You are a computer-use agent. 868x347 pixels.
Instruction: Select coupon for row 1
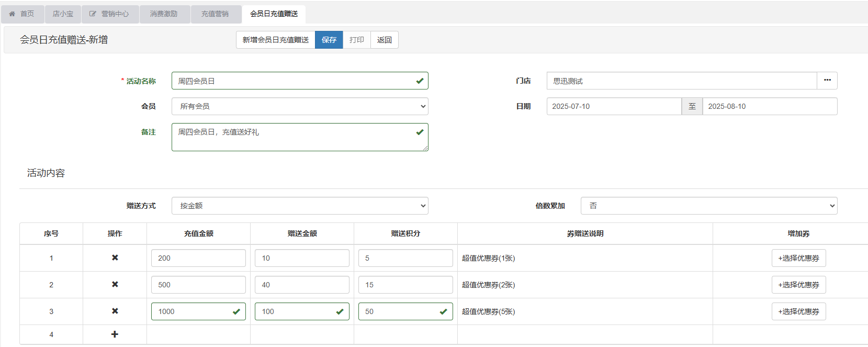tap(798, 258)
